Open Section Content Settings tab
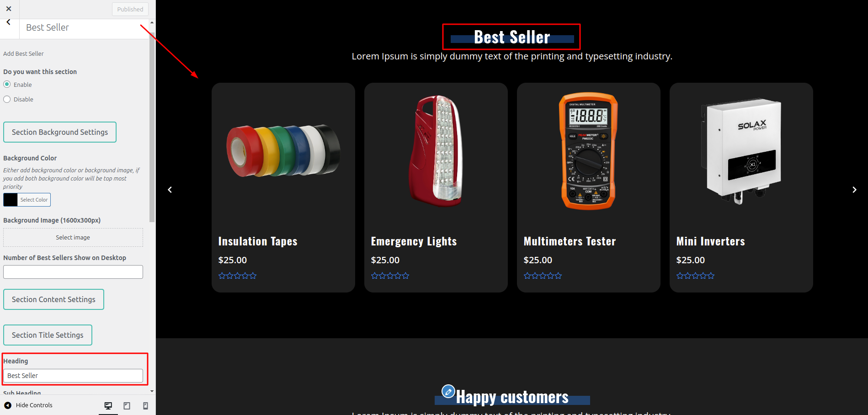This screenshot has width=868, height=415. click(x=54, y=299)
